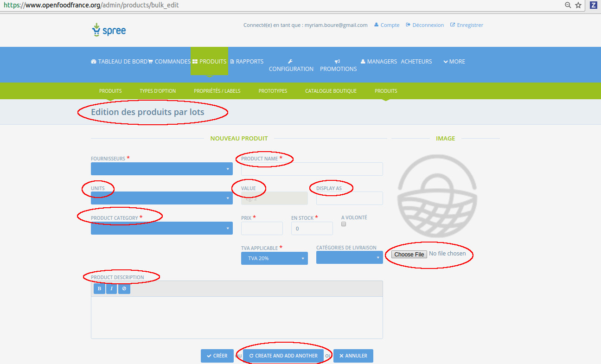
Task: Toggle italic formatting in description editor
Action: [x=111, y=288]
